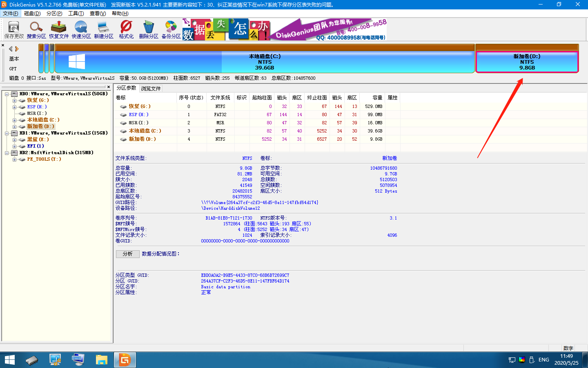Select 本地磁盘(C:) in the disk tree
Screen dimensions: 588x368
[x=43, y=120]
